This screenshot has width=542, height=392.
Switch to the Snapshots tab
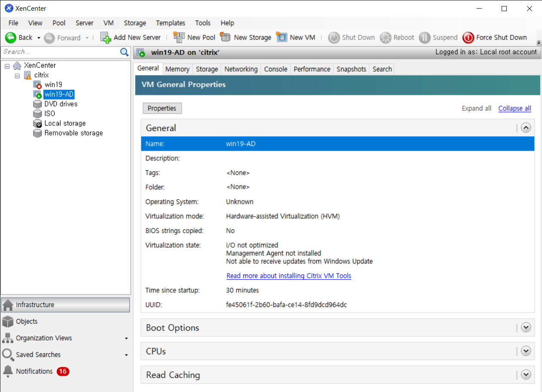tap(352, 69)
